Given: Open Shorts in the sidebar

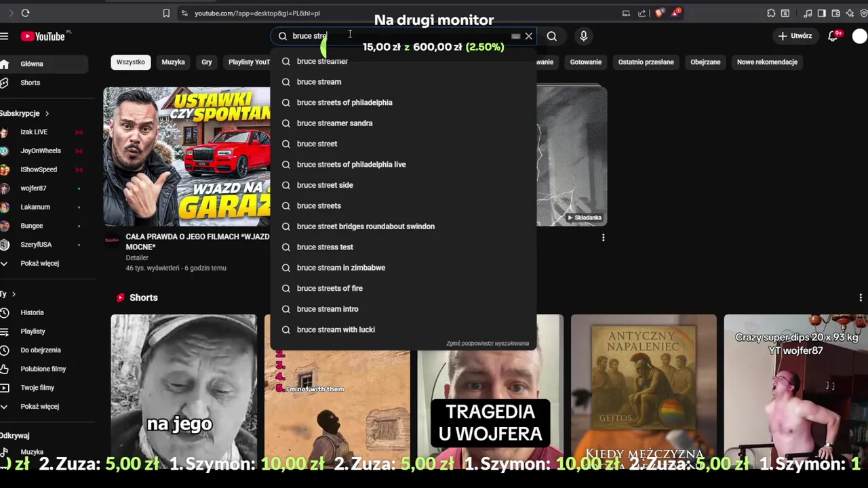Looking at the screenshot, I should [44, 83].
